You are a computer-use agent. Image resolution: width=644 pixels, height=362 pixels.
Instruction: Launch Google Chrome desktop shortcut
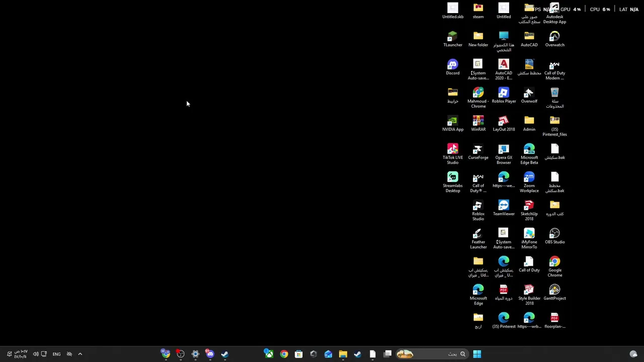[x=554, y=266]
